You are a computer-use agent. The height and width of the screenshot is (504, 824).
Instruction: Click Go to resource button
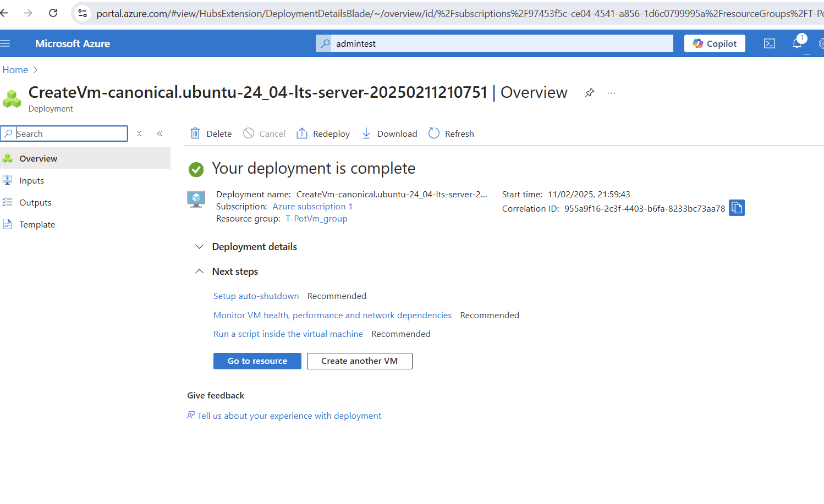coord(257,361)
